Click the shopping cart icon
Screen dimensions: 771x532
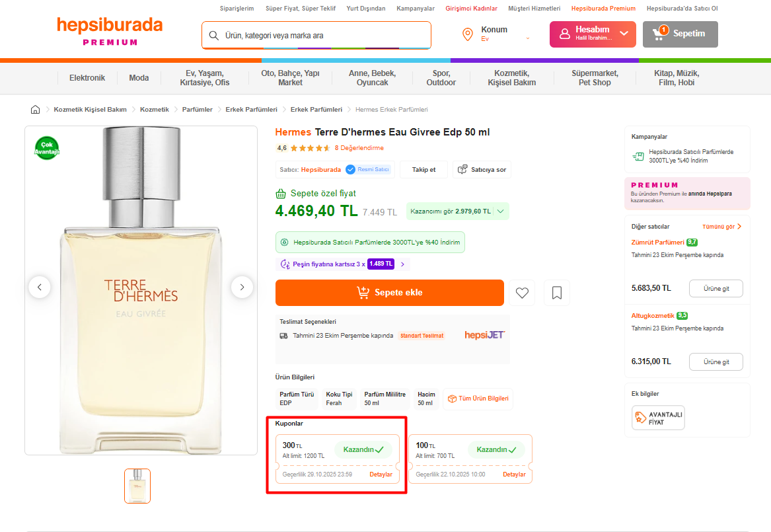(659, 34)
